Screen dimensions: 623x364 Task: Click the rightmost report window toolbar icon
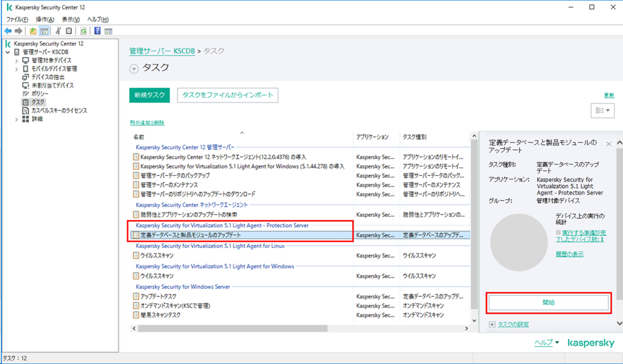[x=108, y=31]
